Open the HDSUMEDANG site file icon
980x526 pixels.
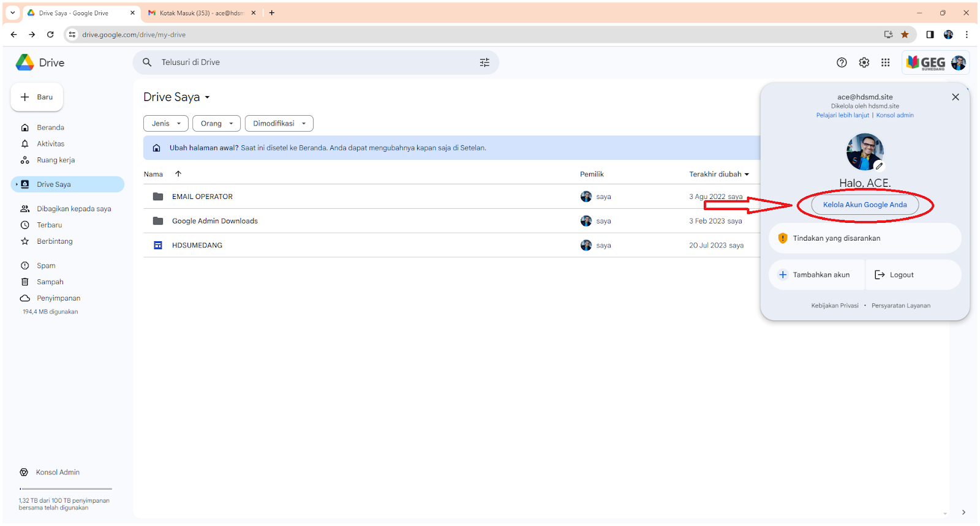tap(158, 246)
